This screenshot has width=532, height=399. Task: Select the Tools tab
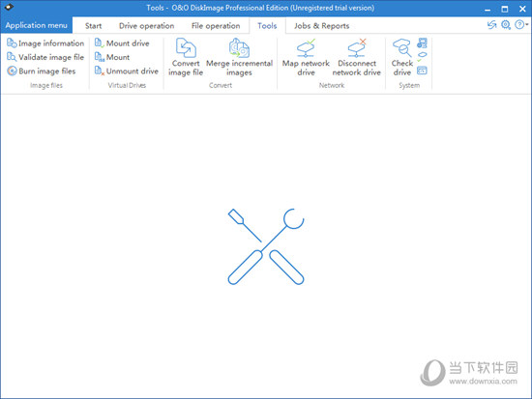(x=267, y=26)
